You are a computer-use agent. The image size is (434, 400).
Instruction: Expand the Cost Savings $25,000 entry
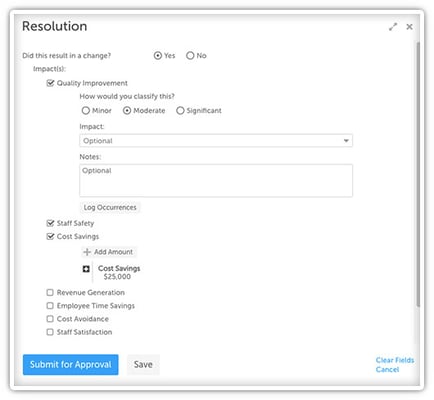click(86, 269)
